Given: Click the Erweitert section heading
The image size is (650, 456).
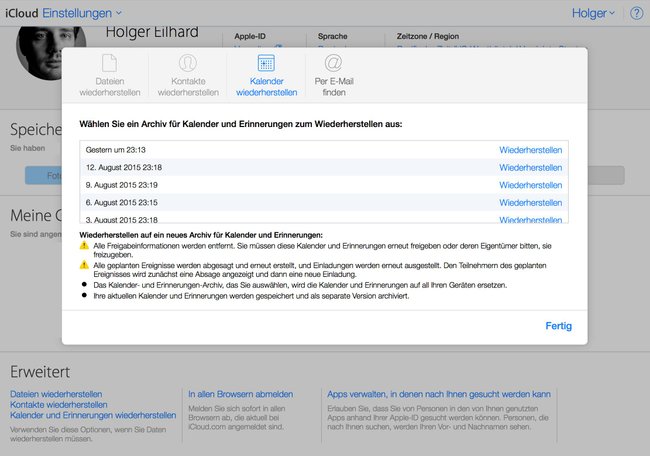Looking at the screenshot, I should point(40,372).
